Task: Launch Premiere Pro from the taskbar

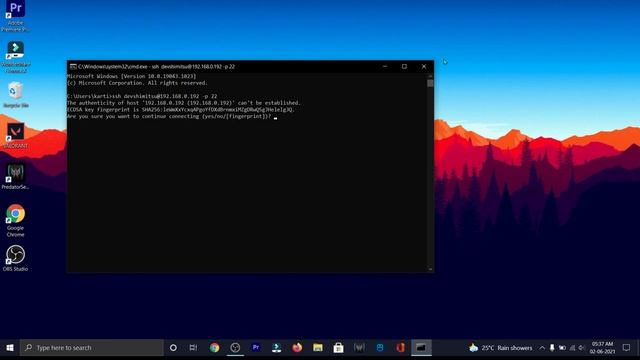Action: [x=256, y=348]
